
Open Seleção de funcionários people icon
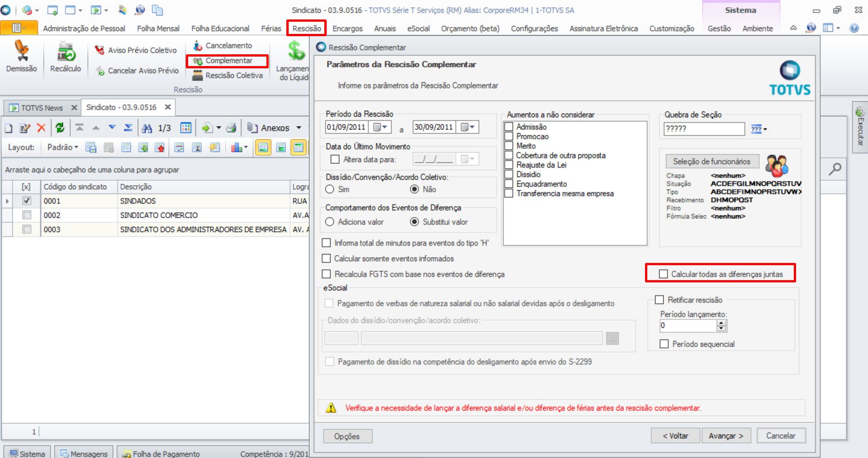pos(776,165)
